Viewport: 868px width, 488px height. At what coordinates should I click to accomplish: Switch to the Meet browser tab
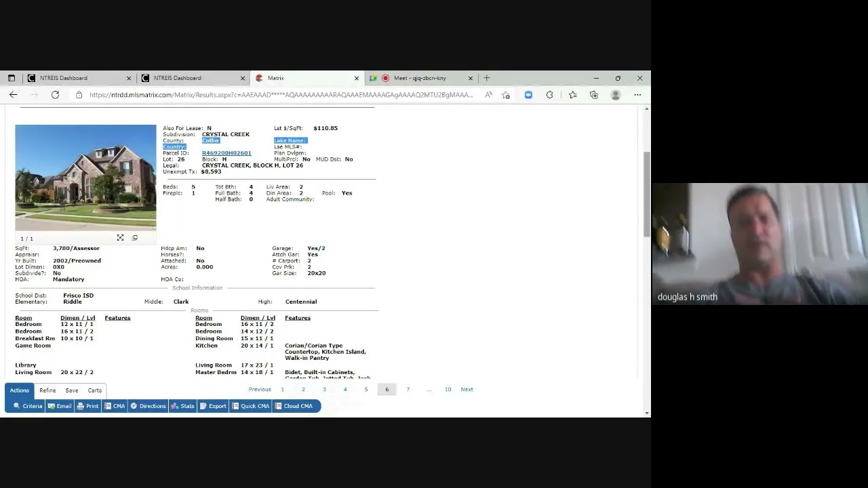pyautogui.click(x=420, y=78)
